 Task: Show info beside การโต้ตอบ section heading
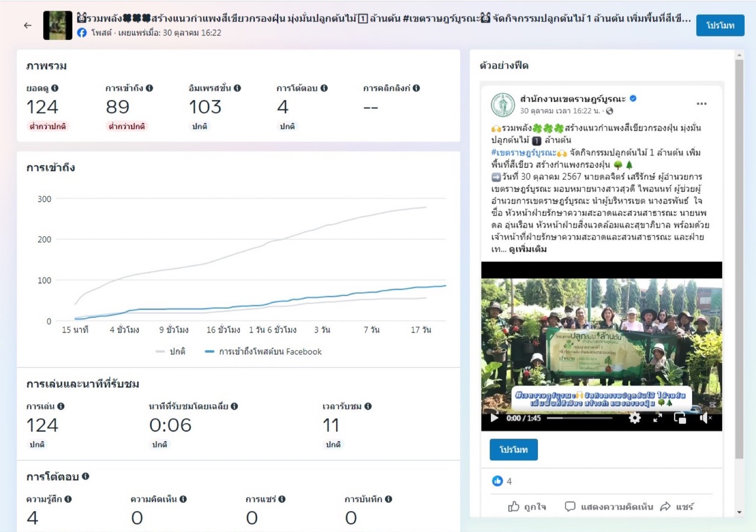tap(85, 476)
